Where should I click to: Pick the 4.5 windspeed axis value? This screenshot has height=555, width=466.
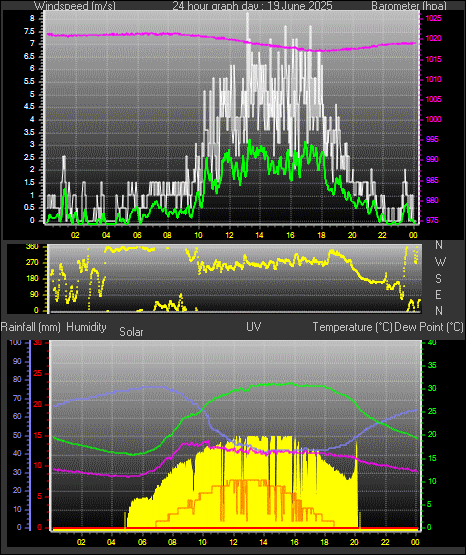tap(29, 106)
